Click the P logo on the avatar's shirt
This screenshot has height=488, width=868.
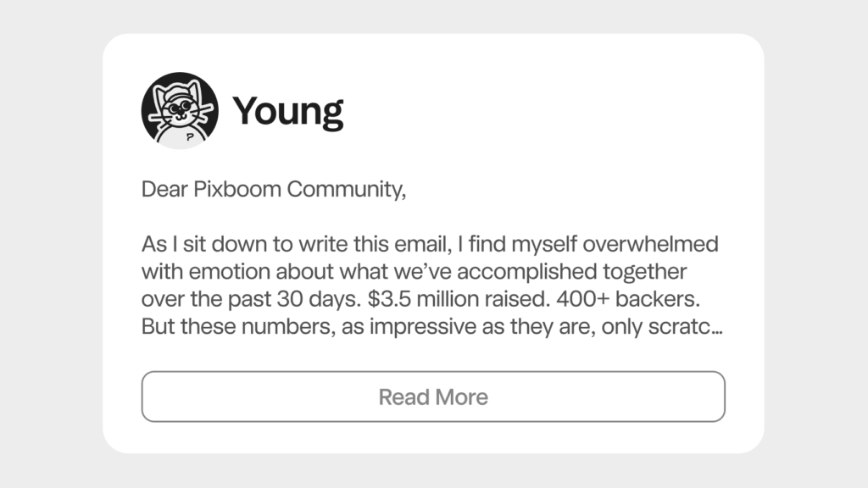click(x=188, y=136)
